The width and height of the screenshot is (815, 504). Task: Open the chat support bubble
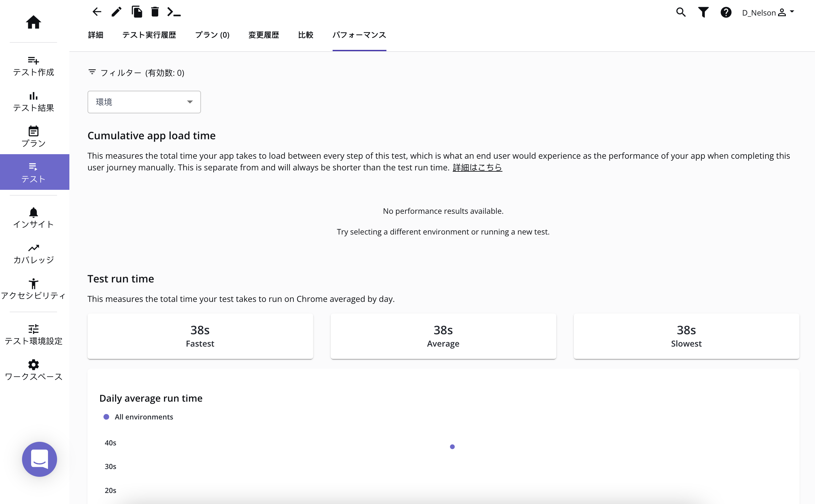pos(39,459)
